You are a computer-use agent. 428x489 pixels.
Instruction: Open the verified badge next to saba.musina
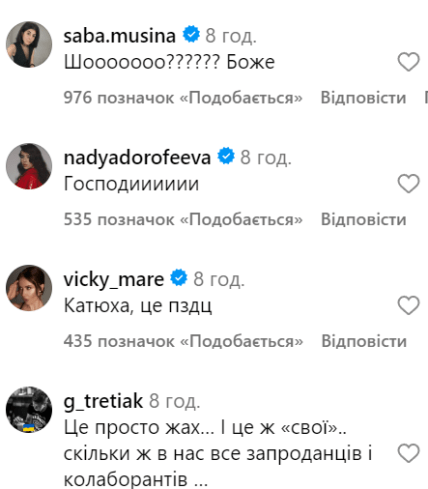tap(191, 34)
